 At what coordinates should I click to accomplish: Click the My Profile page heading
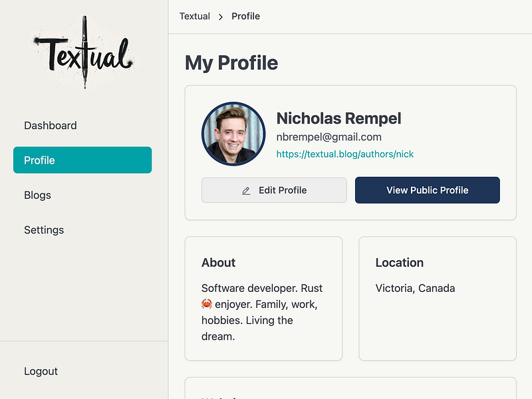(231, 63)
